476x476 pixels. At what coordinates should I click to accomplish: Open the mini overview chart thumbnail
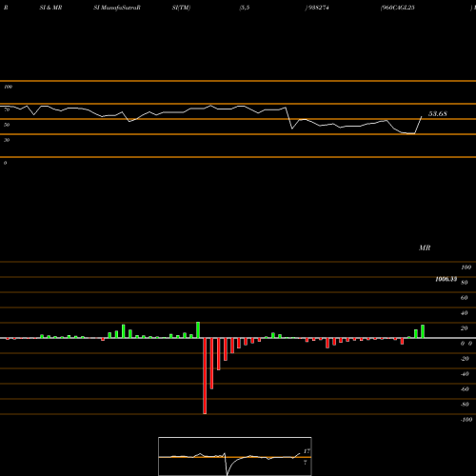click(235, 456)
